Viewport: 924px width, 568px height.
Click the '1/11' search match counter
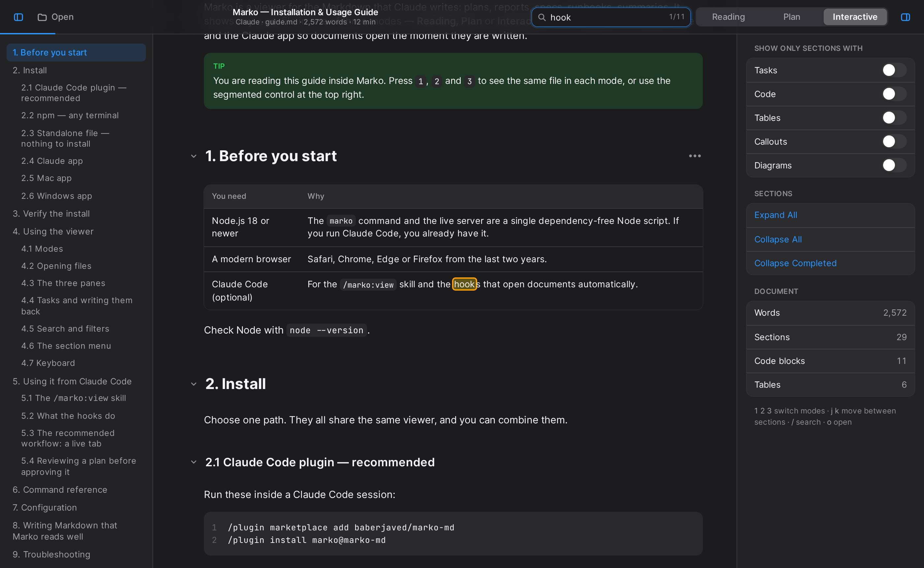(677, 17)
